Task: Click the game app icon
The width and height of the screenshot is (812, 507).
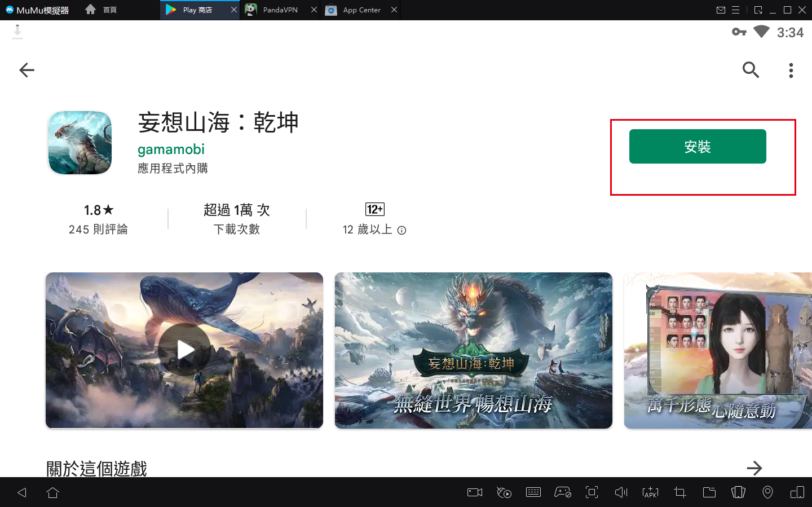Action: [x=80, y=143]
